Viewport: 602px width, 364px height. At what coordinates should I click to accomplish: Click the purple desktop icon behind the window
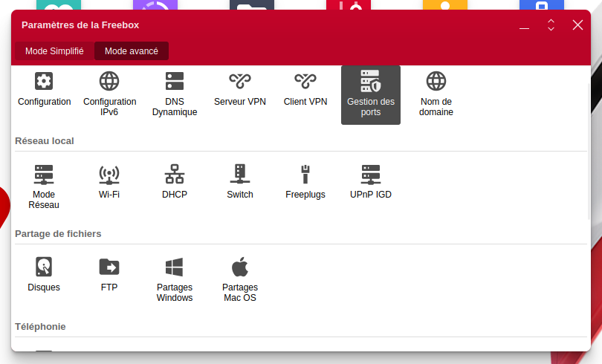[155, 4]
